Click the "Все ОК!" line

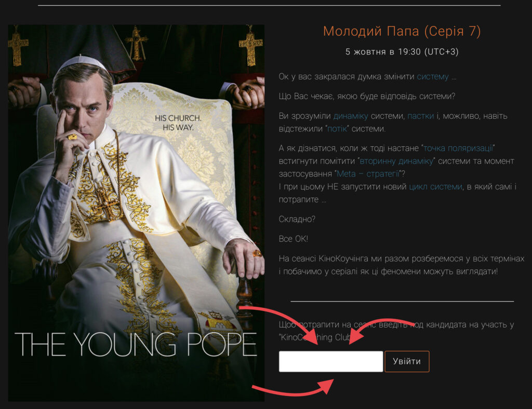[294, 239]
